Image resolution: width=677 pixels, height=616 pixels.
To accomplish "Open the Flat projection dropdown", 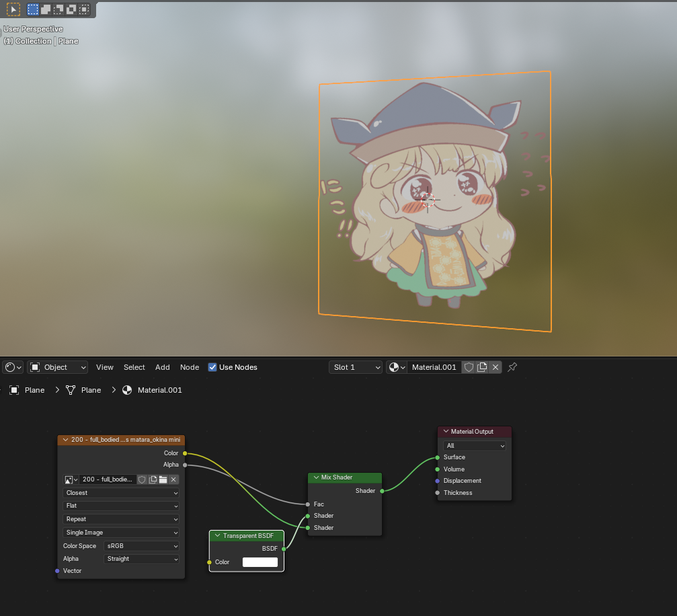I will click(x=121, y=506).
